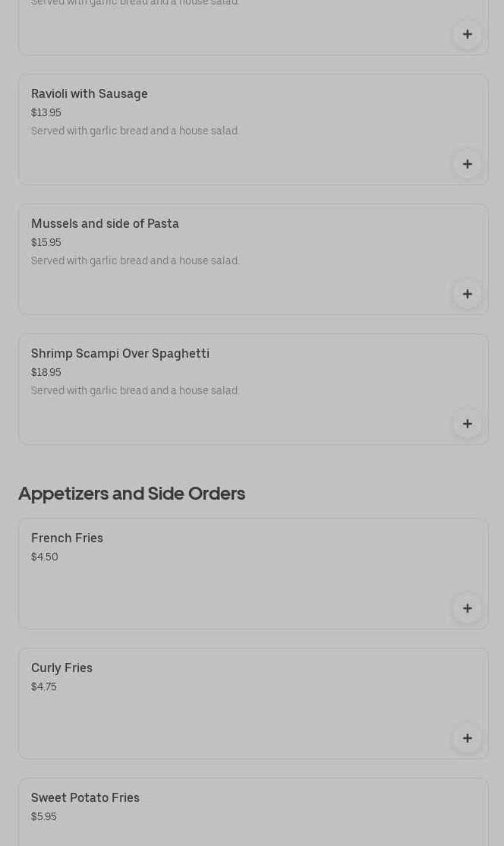
Task: Select the Curly Fries item name
Action: (61, 668)
